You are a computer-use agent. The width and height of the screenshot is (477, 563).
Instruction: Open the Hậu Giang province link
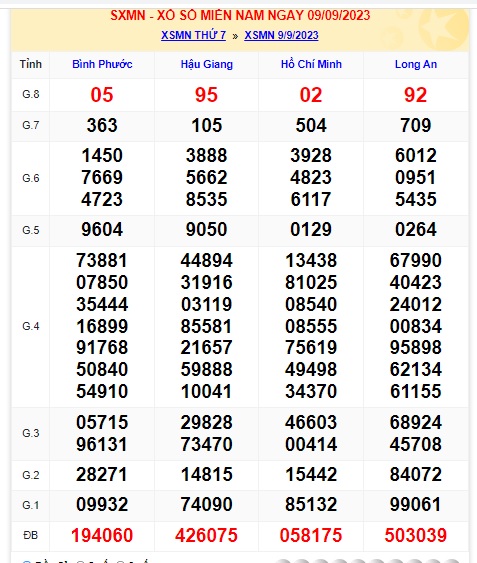pos(207,64)
